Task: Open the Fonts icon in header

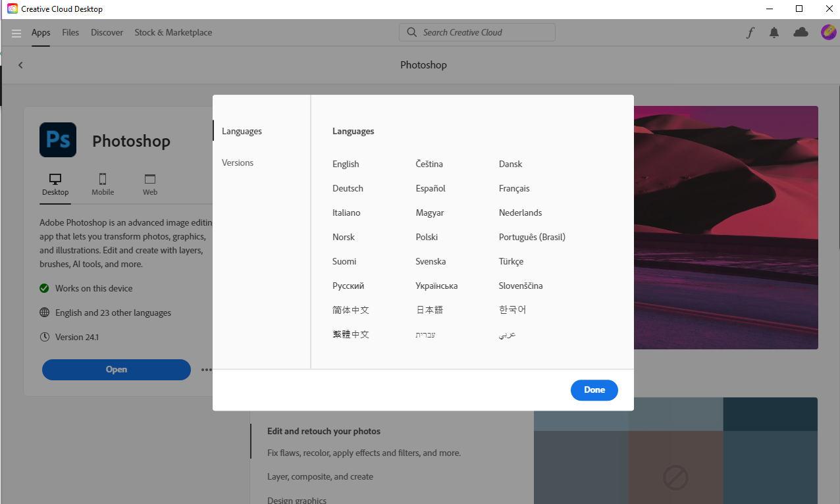Action: 750,32
